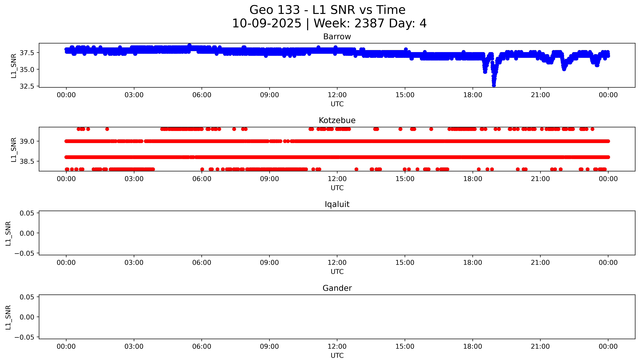Click the 0.05 y-axis label on the Gander plot
The width and height of the screenshot is (640, 364).
click(27, 297)
